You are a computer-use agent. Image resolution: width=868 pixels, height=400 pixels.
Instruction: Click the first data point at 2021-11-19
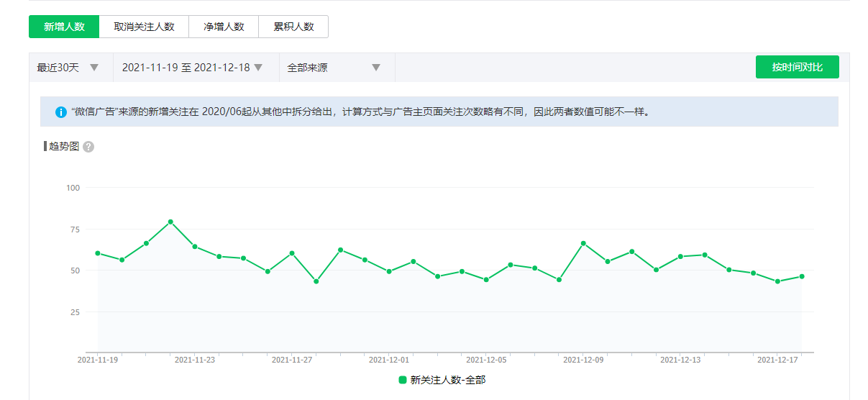[x=98, y=253]
